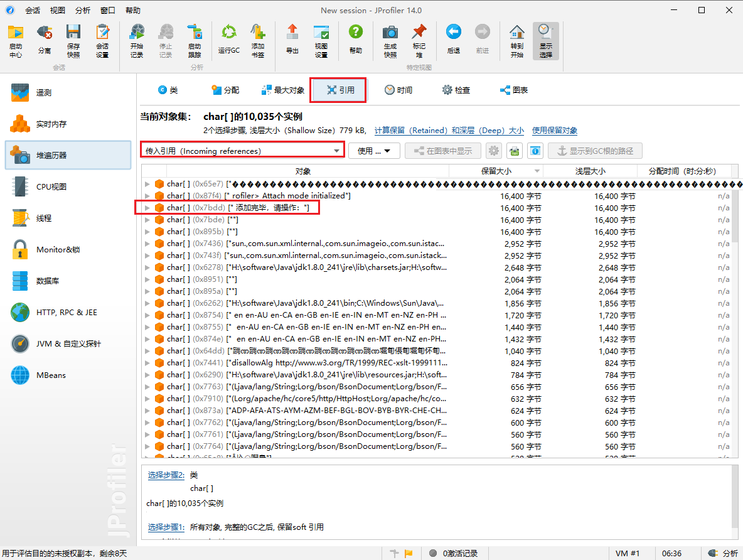Open JVM & 自定义探针 sidebar section
The height and width of the screenshot is (560, 743).
68,343
